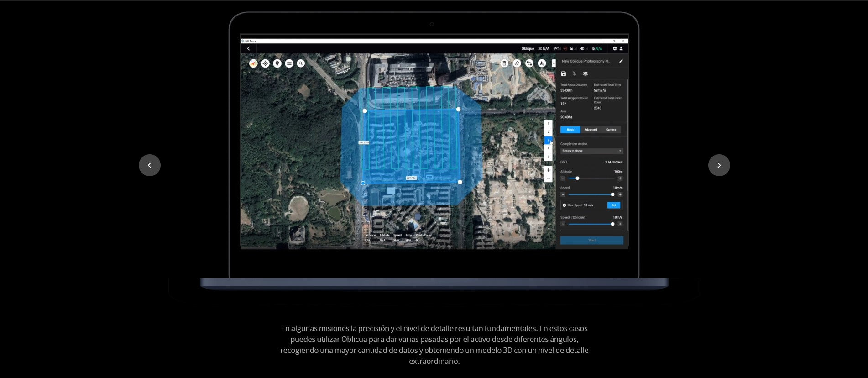Viewport: 868px width, 378px height.
Task: Switch to the Advanced tab
Action: pyautogui.click(x=591, y=130)
